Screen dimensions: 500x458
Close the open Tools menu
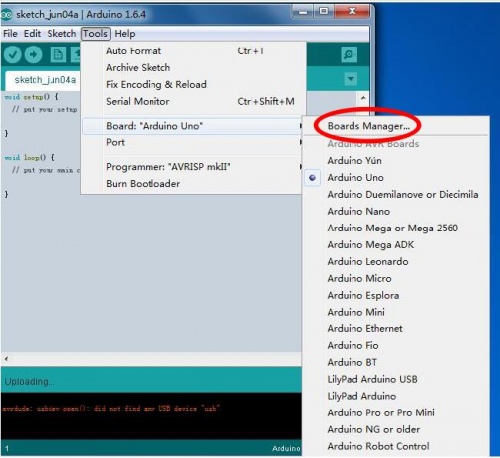coord(95,34)
